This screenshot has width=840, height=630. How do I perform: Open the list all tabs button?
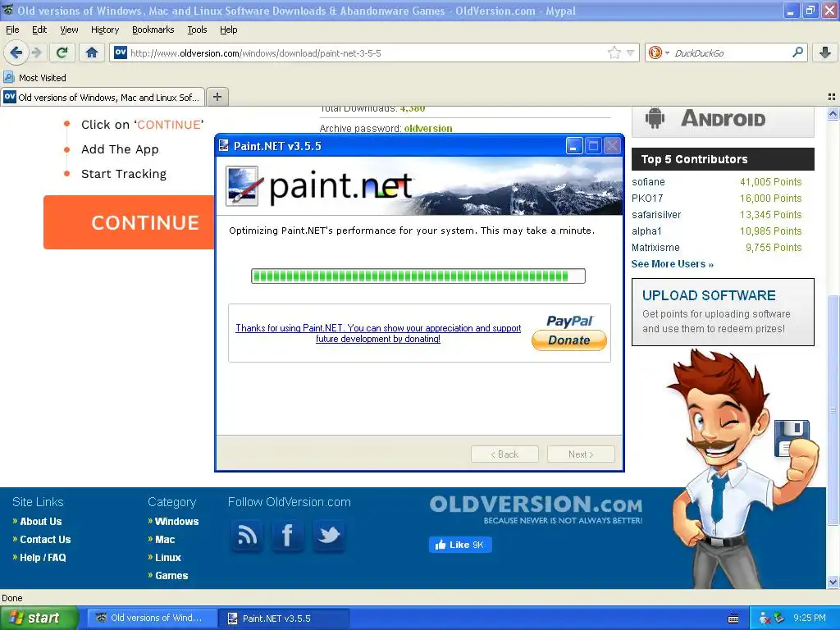pyautogui.click(x=832, y=97)
